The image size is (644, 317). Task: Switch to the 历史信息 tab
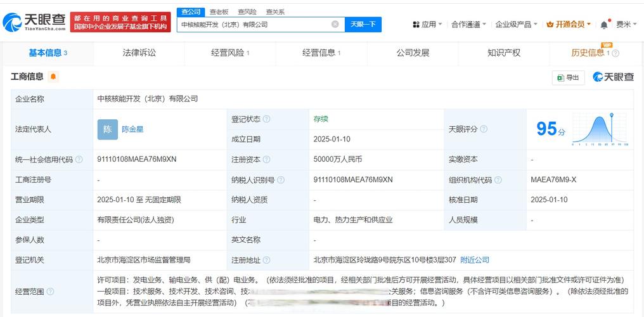(x=595, y=53)
